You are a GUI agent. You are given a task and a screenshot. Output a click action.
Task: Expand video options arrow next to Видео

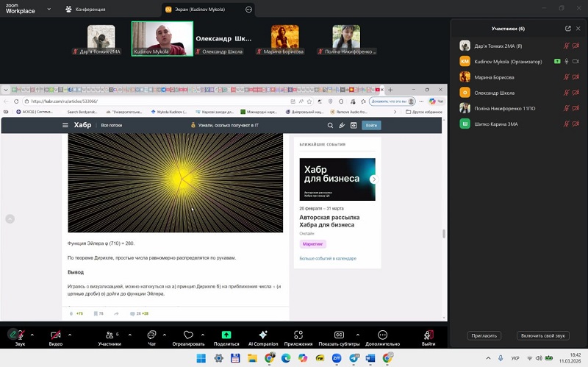point(70,333)
